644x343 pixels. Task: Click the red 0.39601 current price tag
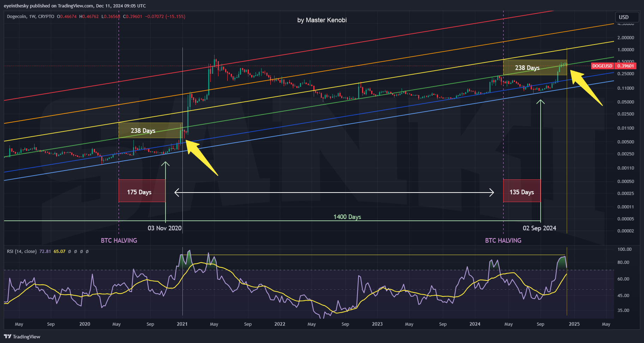[626, 66]
